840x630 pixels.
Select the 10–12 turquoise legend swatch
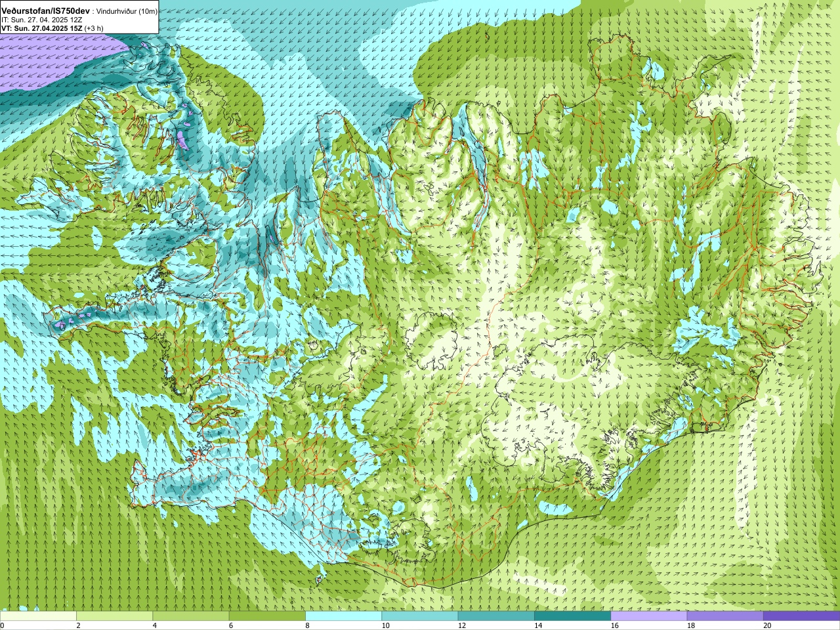420,616
